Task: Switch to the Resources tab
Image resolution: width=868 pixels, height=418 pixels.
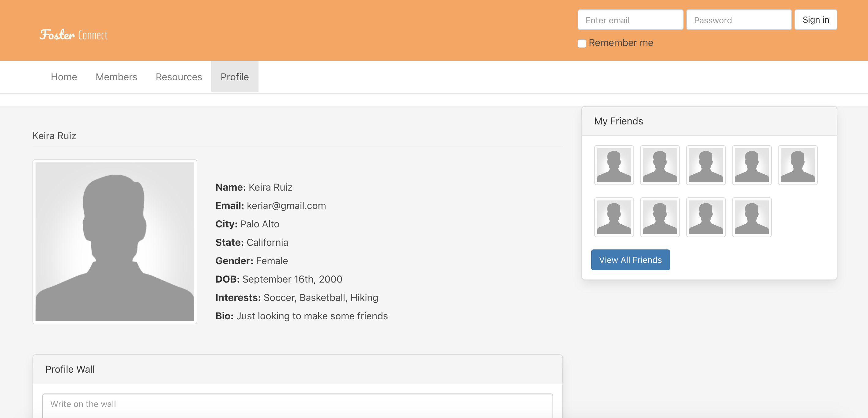Action: pyautogui.click(x=179, y=77)
